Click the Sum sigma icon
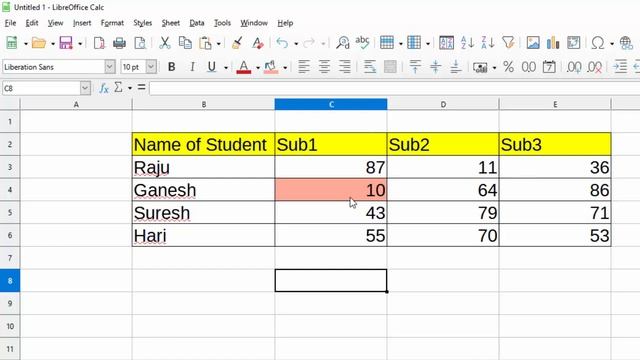 118,87
